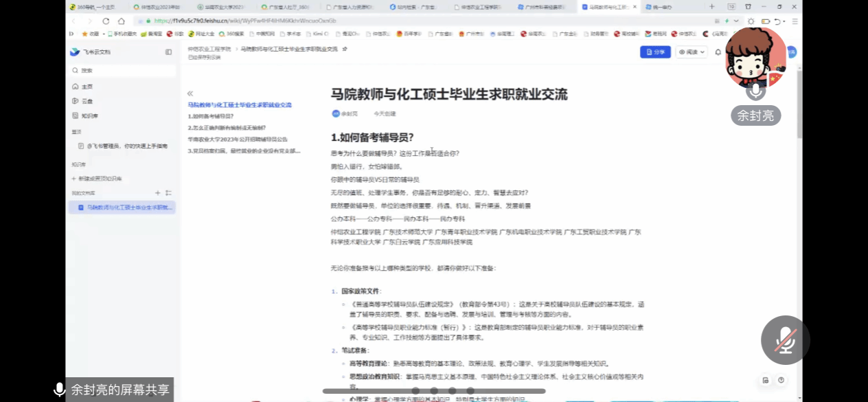
Task: Open the 阅读 mode dropdown
Action: pyautogui.click(x=692, y=52)
